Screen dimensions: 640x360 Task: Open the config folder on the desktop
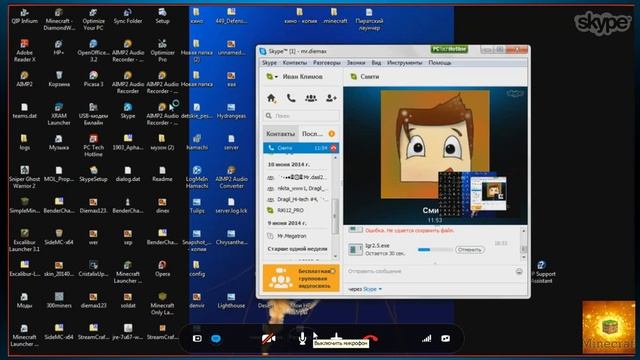pos(197,269)
